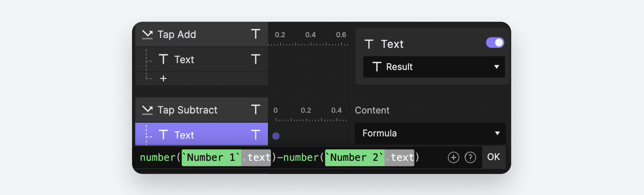Click the Tap Subtract collapse chevron icon

point(147,110)
